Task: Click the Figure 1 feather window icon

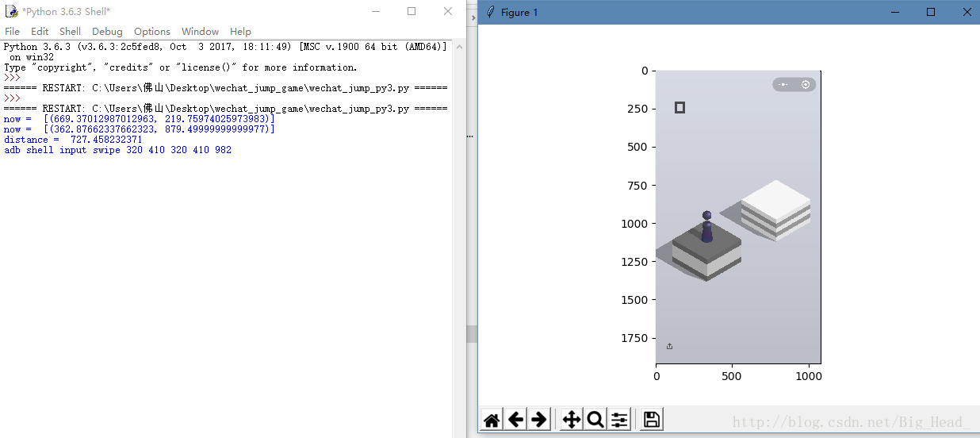Action: click(491, 12)
